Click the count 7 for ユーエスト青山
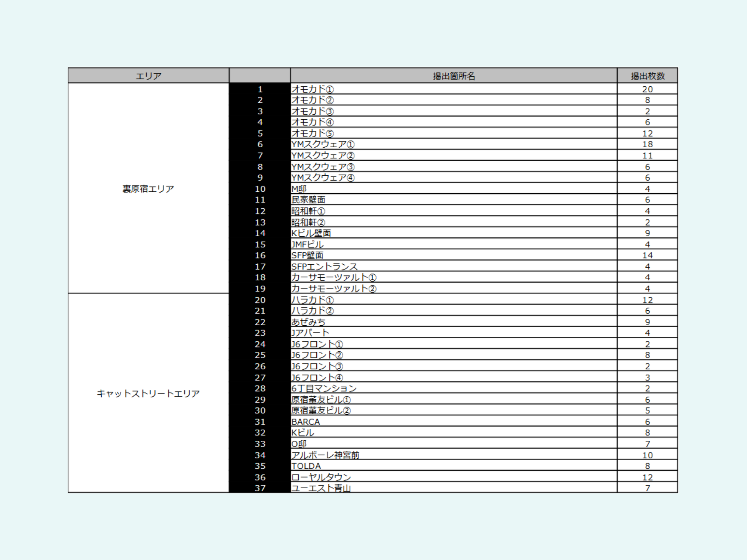The height and width of the screenshot is (560, 747). 647,488
